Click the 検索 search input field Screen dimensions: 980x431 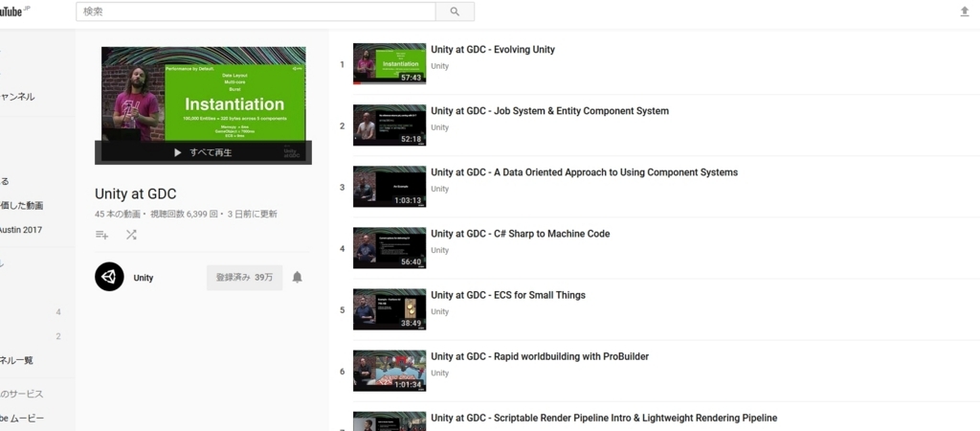coord(256,11)
